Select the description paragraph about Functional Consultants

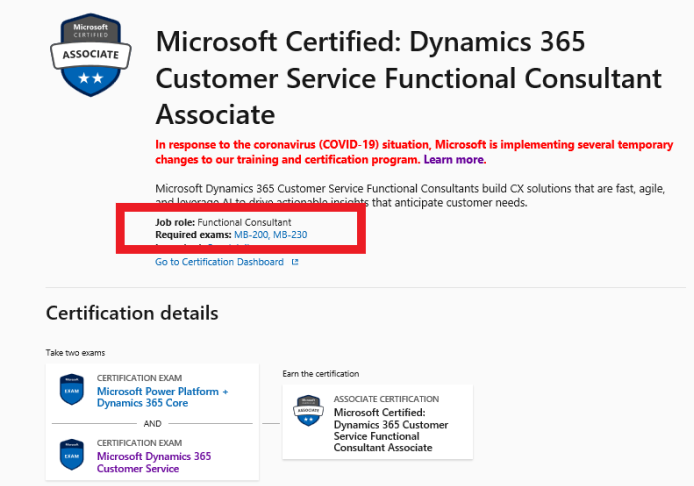pyautogui.click(x=410, y=196)
